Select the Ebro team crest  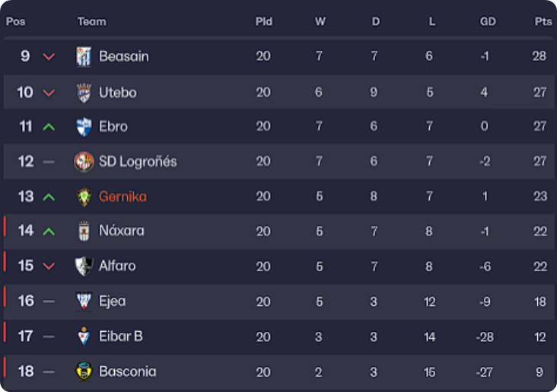(84, 127)
